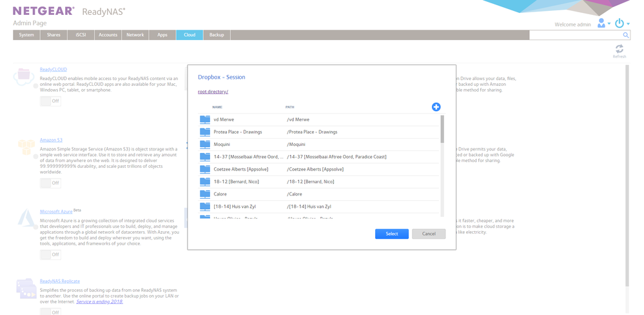
Task: Open the Shares tab
Action: (x=54, y=35)
